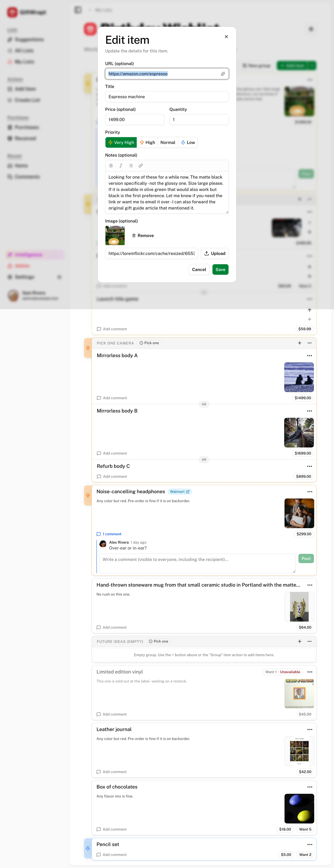Screen dimensions: 334x868
Task: Click the image URL field with loremflickr address
Action: point(152,253)
